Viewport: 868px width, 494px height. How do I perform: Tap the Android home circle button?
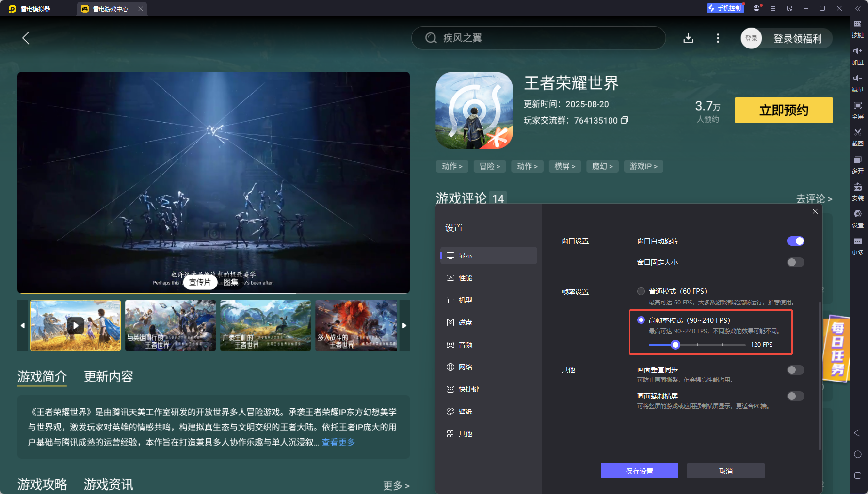tap(857, 454)
